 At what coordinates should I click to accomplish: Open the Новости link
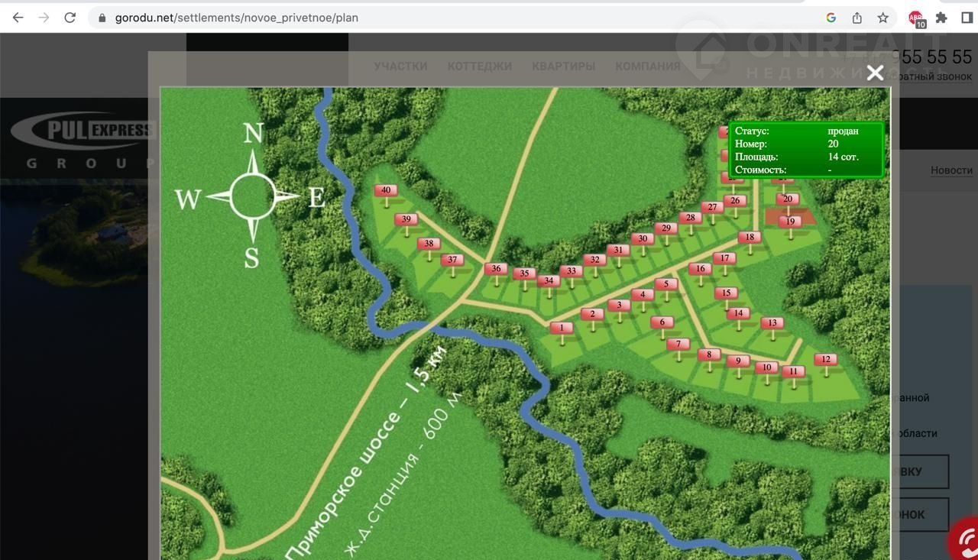coord(951,170)
